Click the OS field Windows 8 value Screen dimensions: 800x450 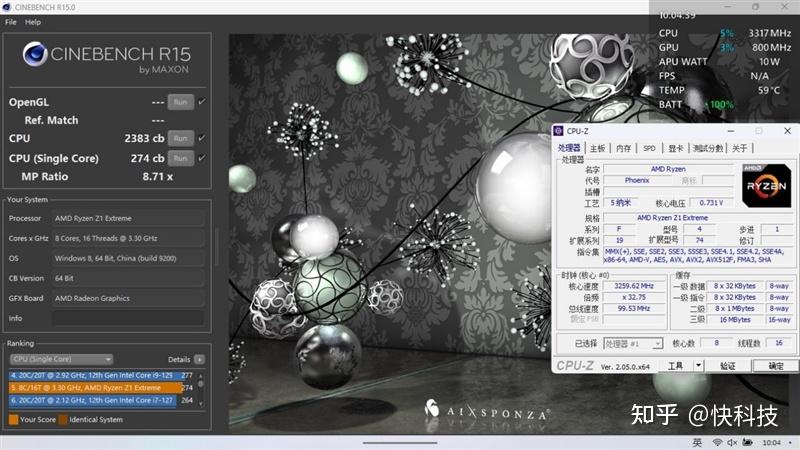coord(128,258)
